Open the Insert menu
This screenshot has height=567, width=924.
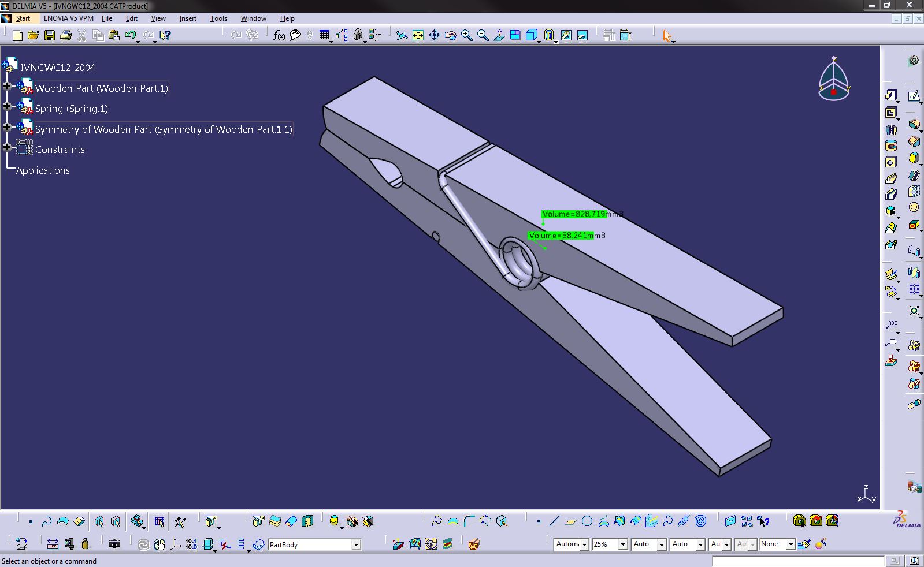(188, 18)
